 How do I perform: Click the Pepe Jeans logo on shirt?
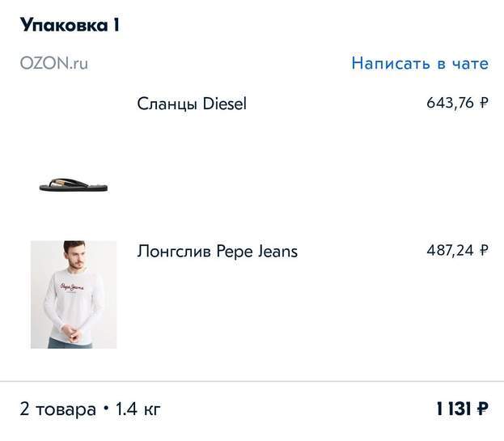tap(73, 290)
